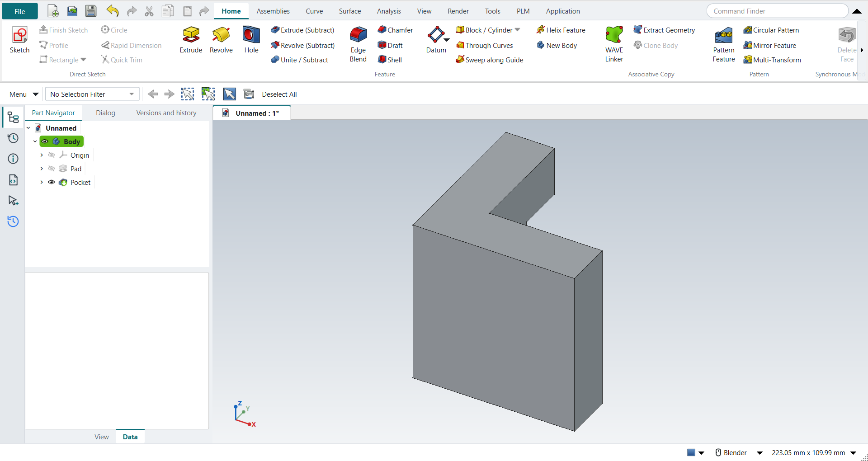This screenshot has height=461, width=868.
Task: Select the Revolve feature icon
Action: click(221, 35)
